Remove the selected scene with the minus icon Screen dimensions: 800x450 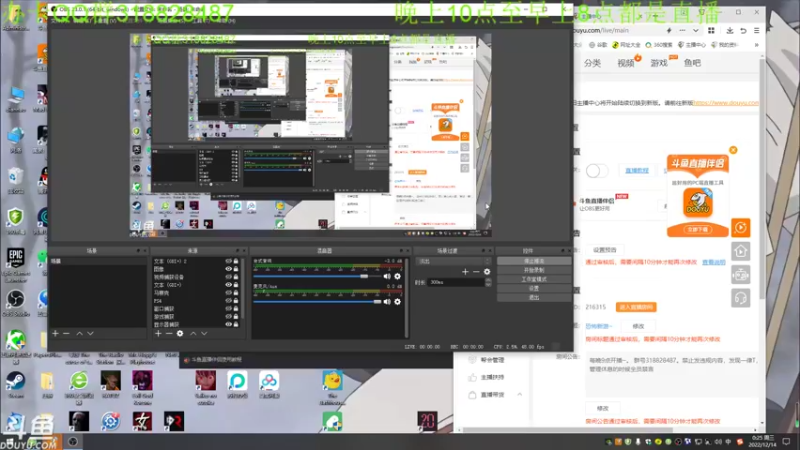(66, 333)
